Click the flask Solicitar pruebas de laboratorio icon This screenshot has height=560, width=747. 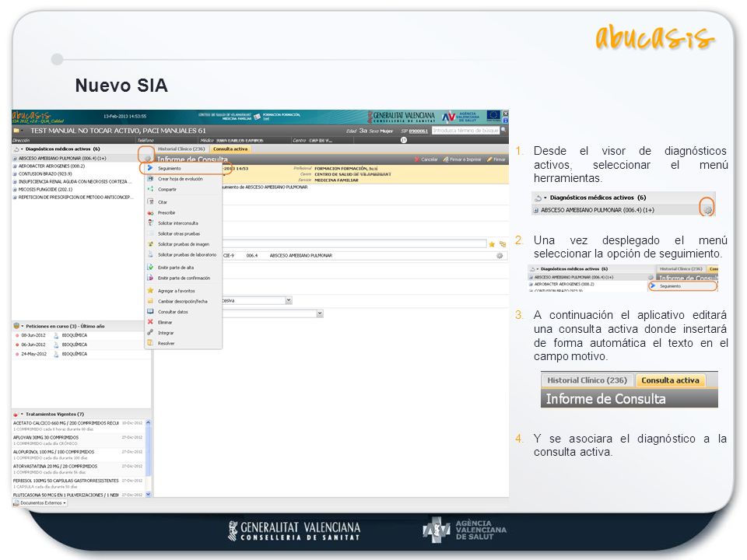[150, 254]
